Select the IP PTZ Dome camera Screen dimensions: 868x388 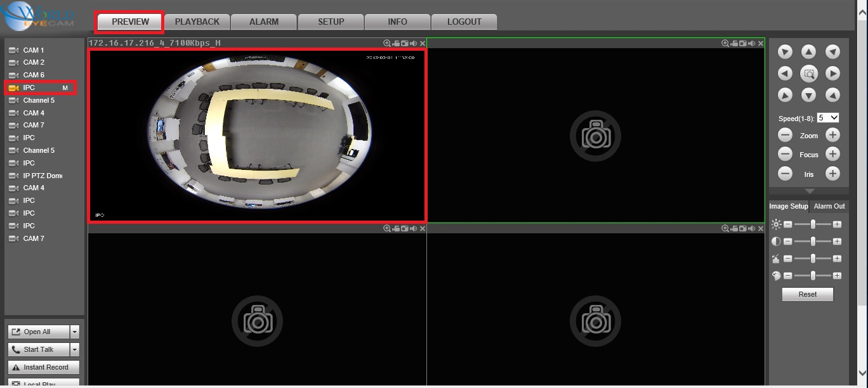(44, 176)
